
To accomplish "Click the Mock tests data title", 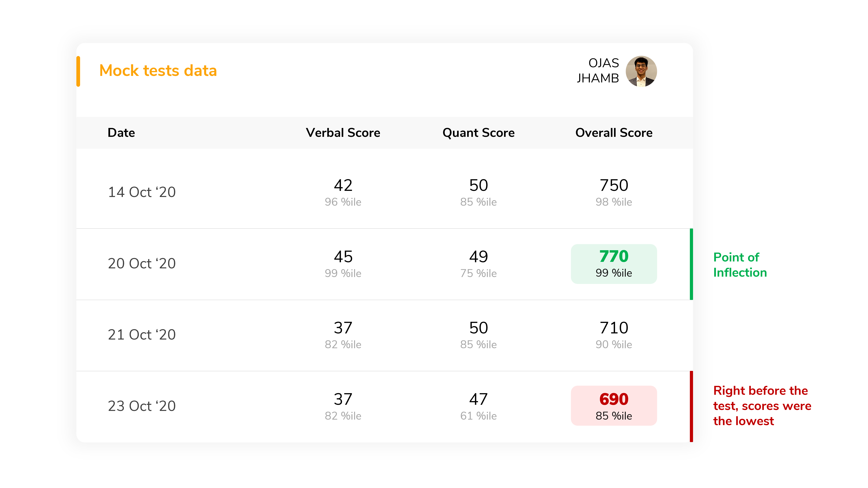I will [x=158, y=71].
